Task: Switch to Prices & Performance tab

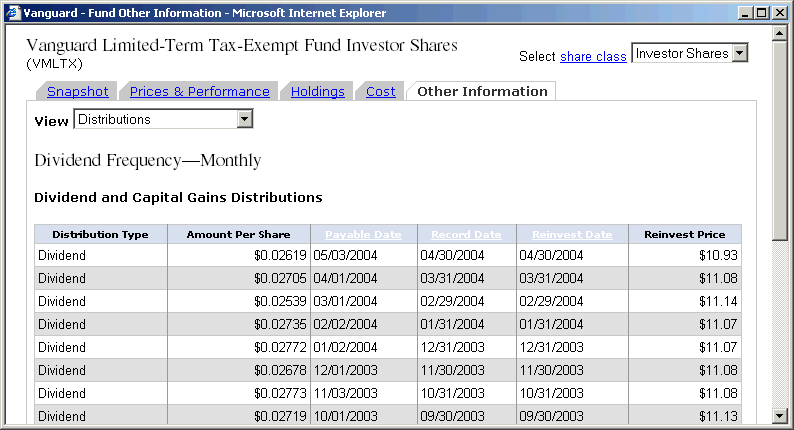Action: click(199, 91)
